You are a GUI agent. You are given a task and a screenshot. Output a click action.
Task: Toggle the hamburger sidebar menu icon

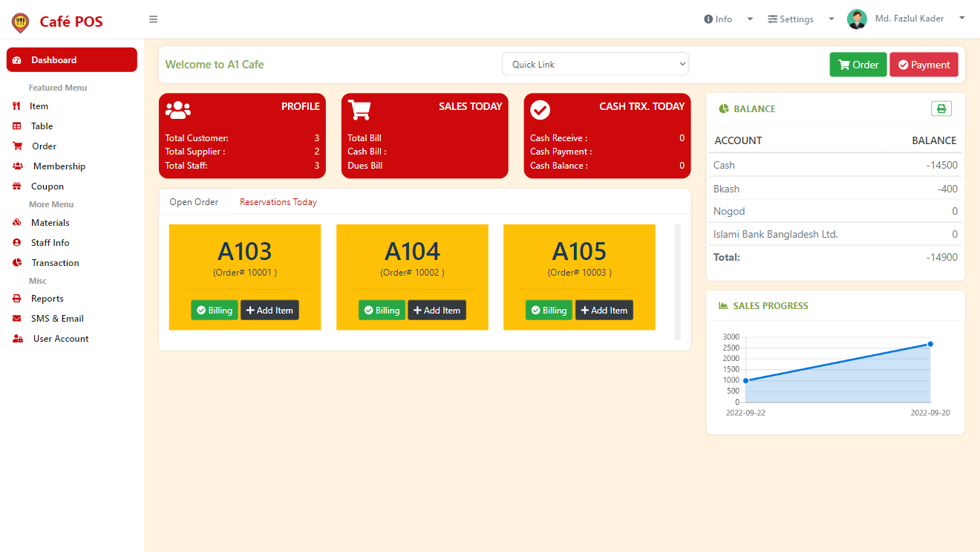click(x=154, y=19)
